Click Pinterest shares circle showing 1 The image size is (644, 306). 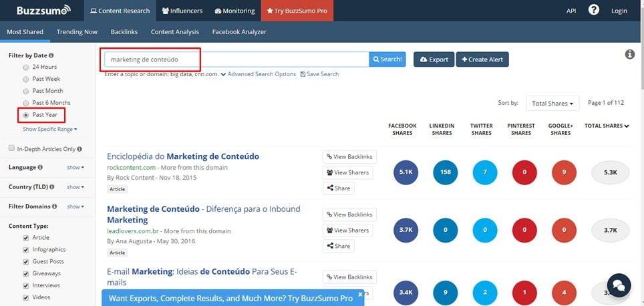point(524,293)
